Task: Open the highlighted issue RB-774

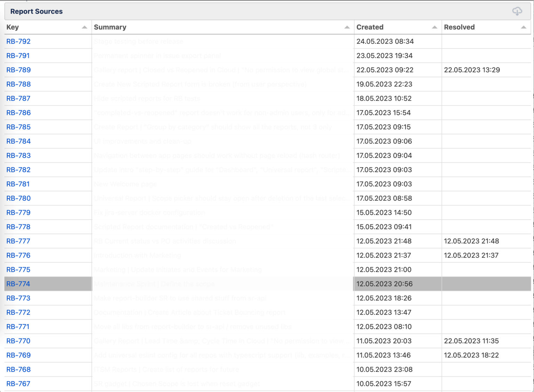Action: click(18, 284)
